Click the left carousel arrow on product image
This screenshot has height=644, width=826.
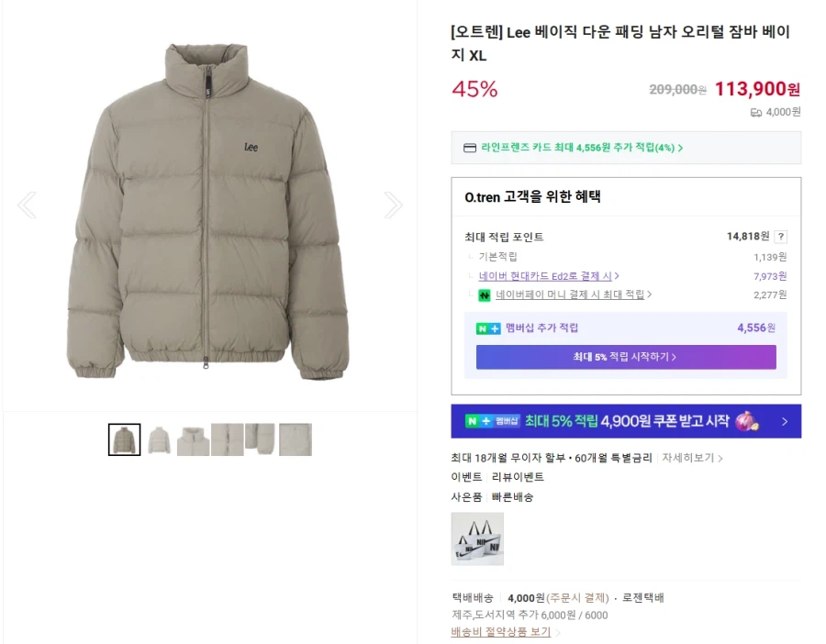tap(27, 204)
